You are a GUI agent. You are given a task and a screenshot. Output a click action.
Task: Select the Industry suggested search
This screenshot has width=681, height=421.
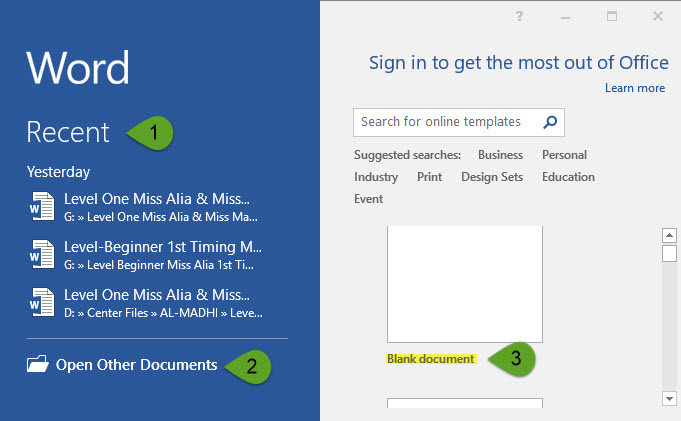(376, 177)
